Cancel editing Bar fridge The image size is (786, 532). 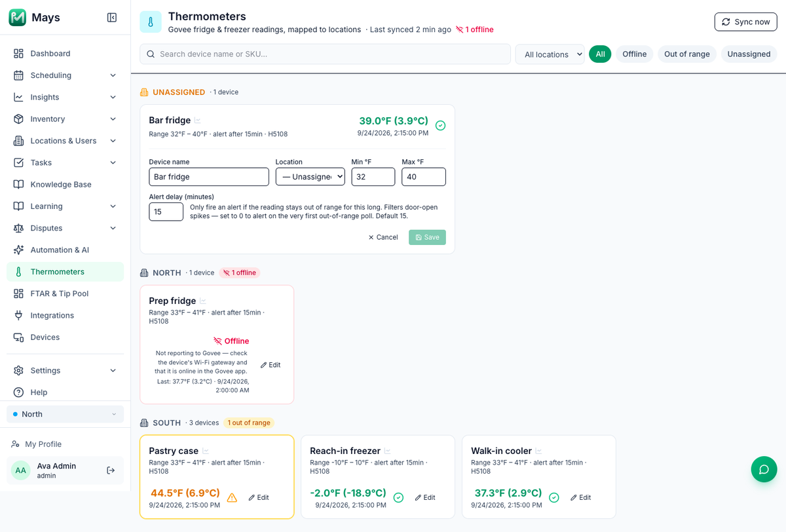[383, 237]
